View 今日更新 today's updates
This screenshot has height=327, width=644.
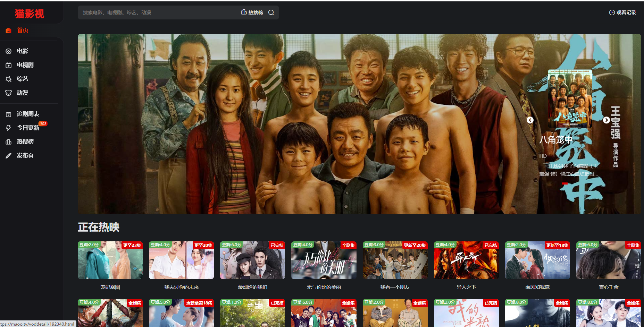pos(28,128)
